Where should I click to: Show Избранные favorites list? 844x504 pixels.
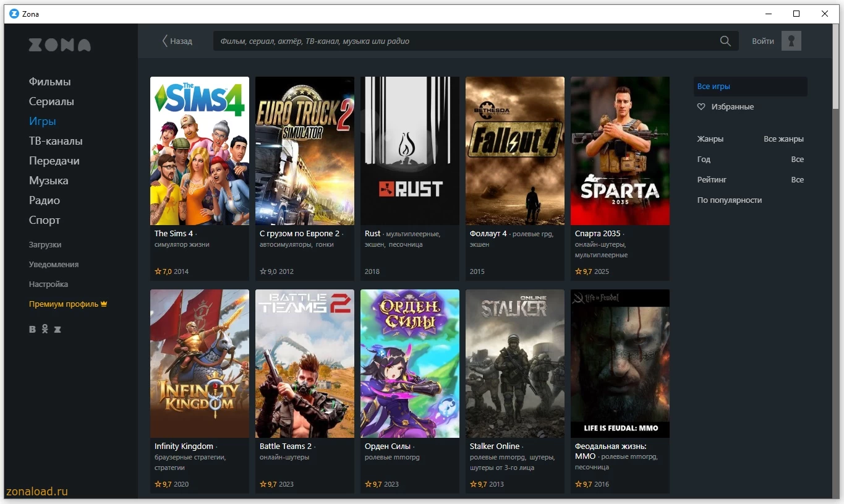[x=733, y=107]
